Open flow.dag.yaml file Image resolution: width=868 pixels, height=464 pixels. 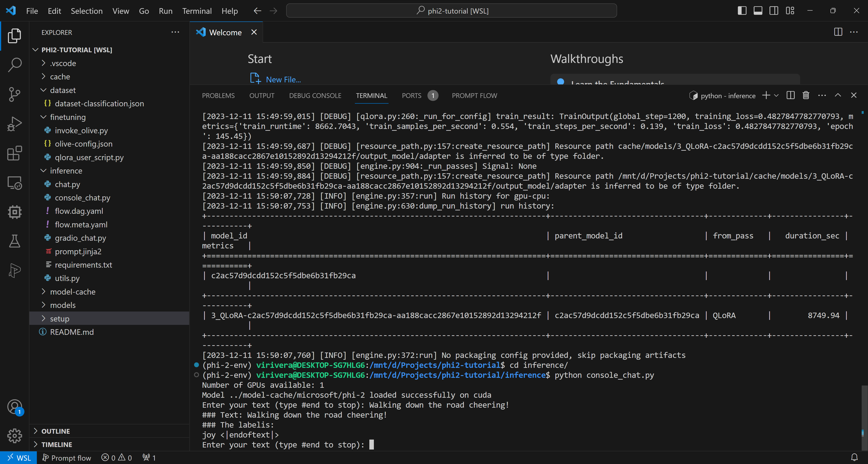[x=79, y=211]
